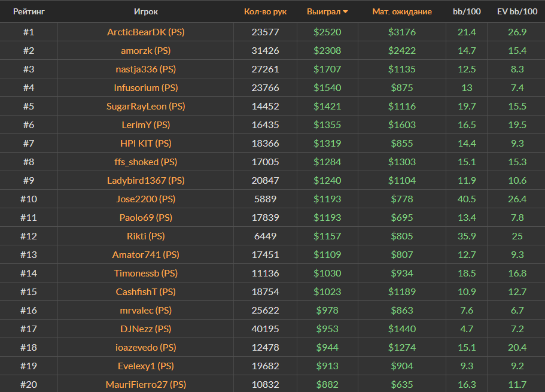Open Infusorium (PS) player page
545x392 pixels.
[146, 87]
